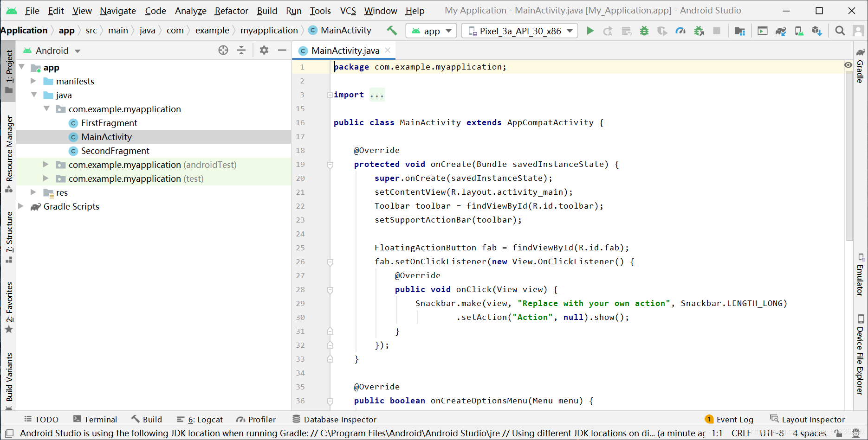Open the Build menu

point(267,10)
